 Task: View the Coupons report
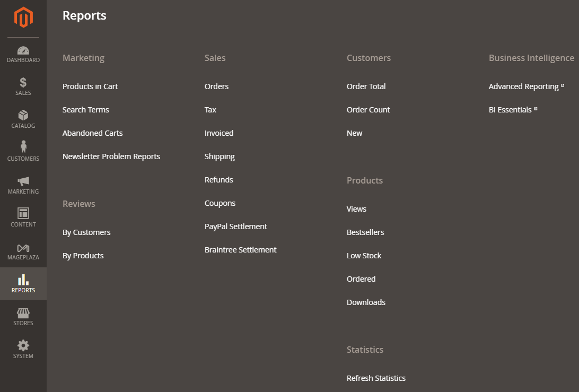[x=220, y=203]
